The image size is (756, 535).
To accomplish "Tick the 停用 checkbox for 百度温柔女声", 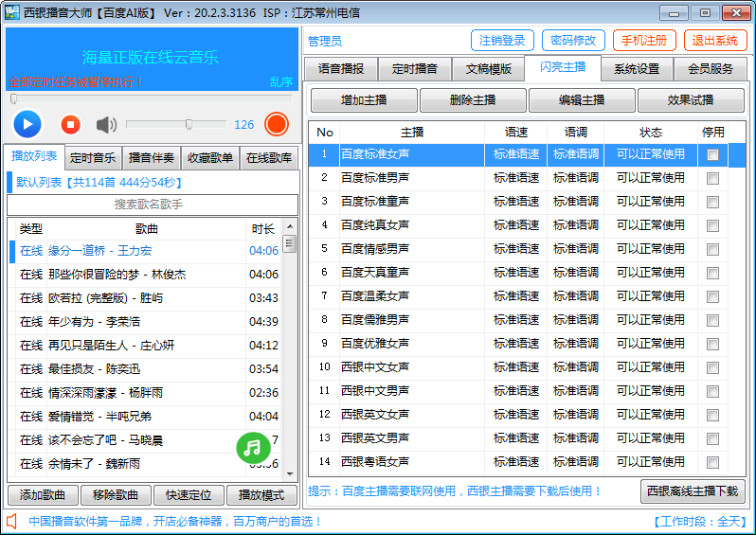I will click(712, 296).
